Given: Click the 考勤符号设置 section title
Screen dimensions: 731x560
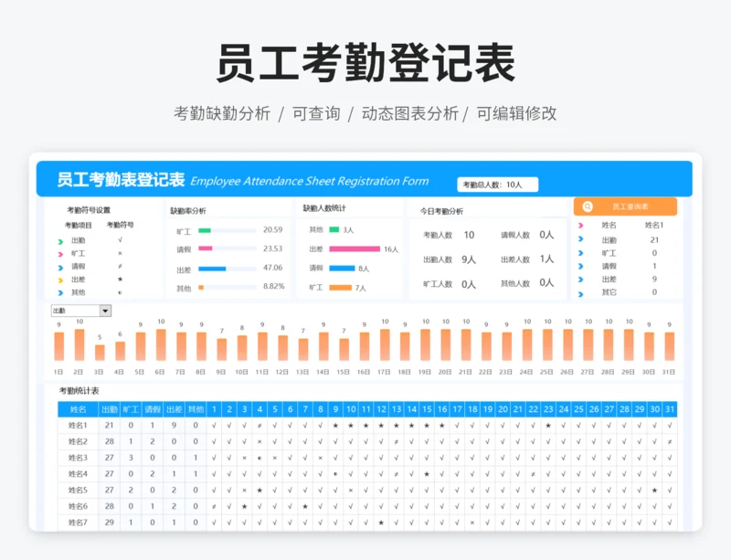Looking at the screenshot, I should [89, 210].
